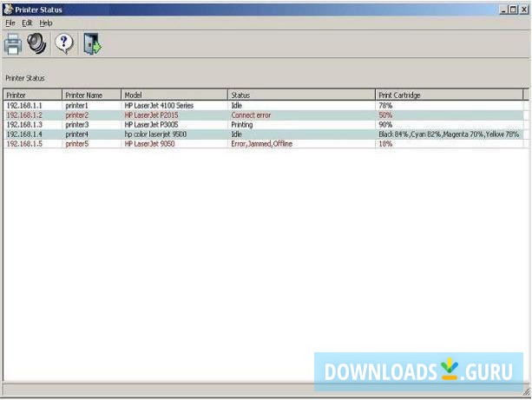This screenshot has width=532, height=400.
Task: Select the 192.168.1.1 row
Action: 264,106
